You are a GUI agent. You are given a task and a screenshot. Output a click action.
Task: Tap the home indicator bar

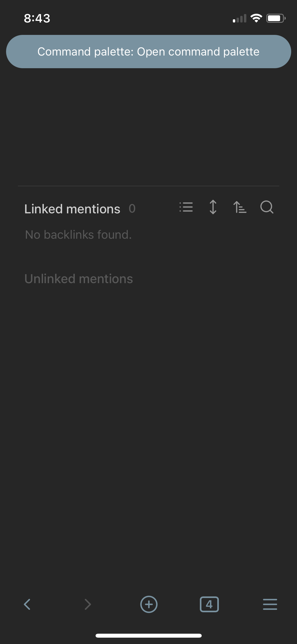click(148, 636)
